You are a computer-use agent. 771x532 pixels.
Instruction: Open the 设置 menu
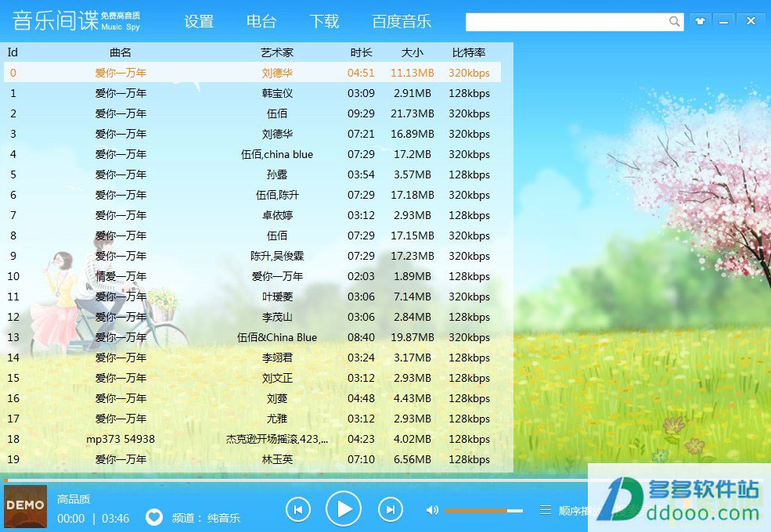pyautogui.click(x=199, y=22)
